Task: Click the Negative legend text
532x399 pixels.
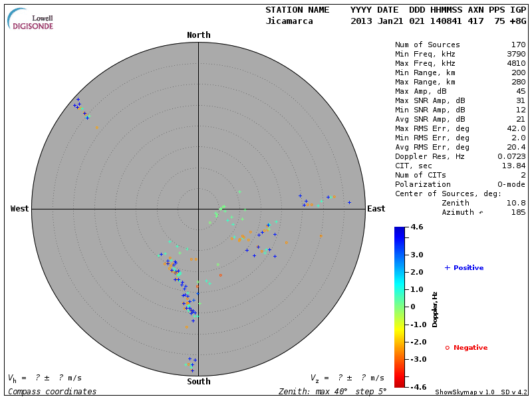Action: (470, 347)
